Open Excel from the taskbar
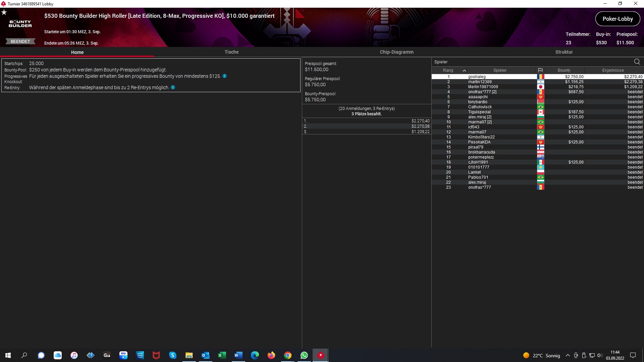The image size is (644, 362). click(x=222, y=355)
